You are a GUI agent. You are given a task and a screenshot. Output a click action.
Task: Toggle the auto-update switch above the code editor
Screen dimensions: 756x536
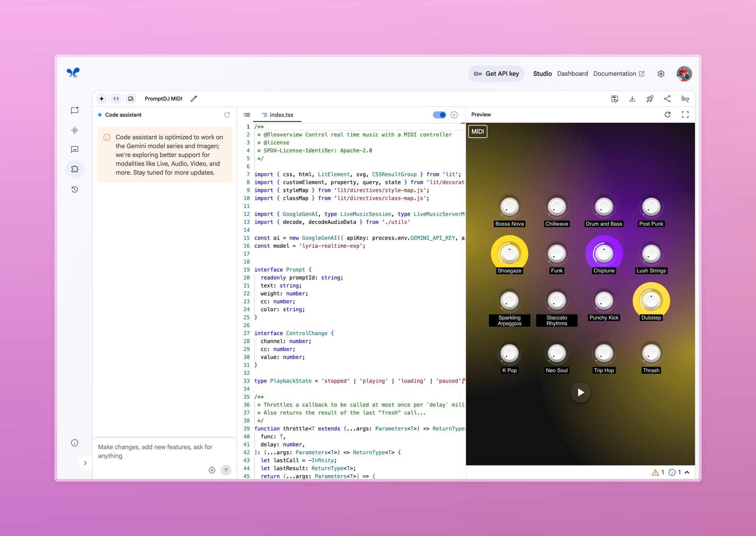pyautogui.click(x=439, y=115)
